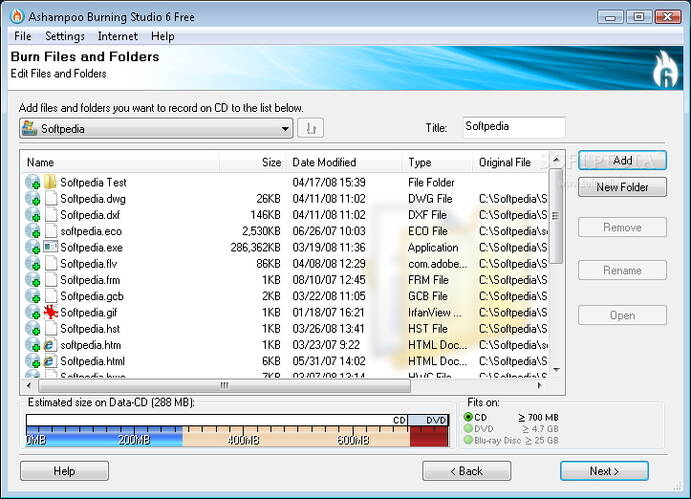Click the softpedia.htm Internet Explorer icon
This screenshot has width=691, height=499.
pyautogui.click(x=50, y=345)
